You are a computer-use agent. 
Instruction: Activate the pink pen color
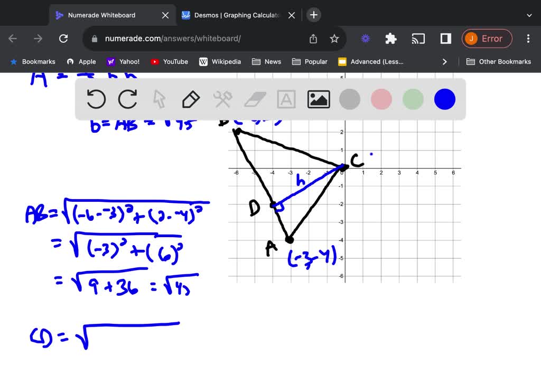(381, 99)
